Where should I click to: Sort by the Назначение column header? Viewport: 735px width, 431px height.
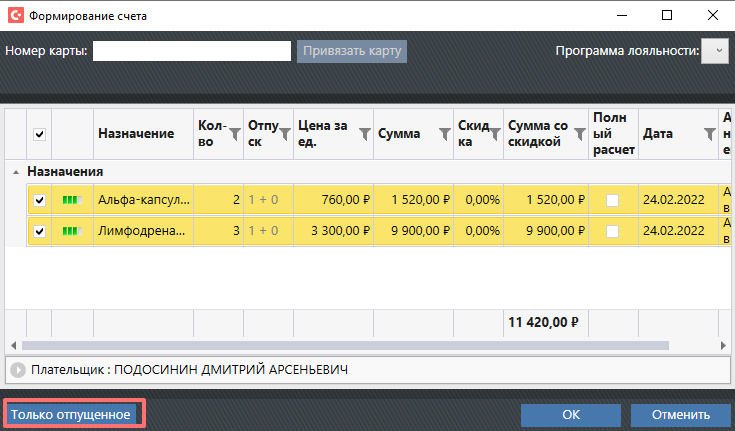136,134
